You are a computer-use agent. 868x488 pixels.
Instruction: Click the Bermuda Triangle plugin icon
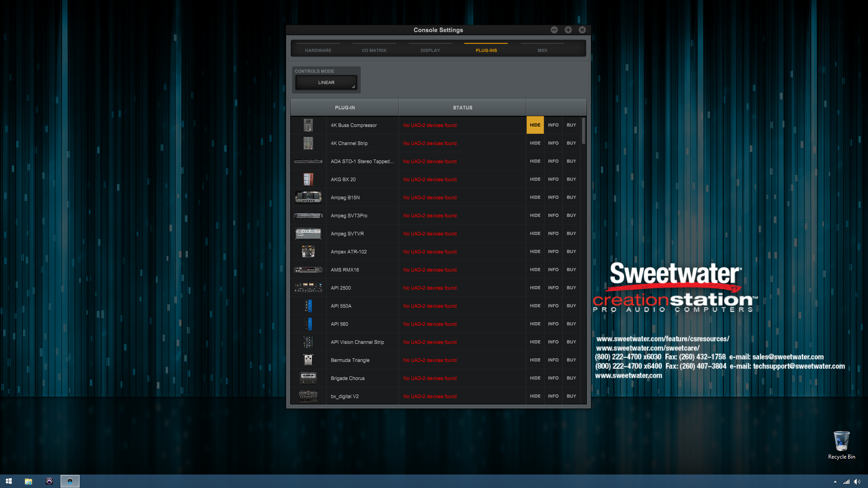pos(307,360)
